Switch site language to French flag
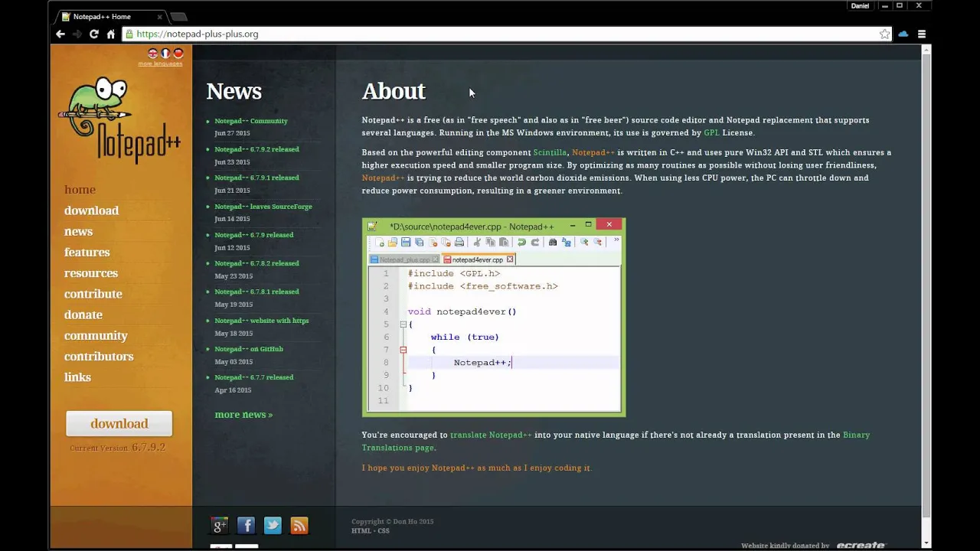 165,53
